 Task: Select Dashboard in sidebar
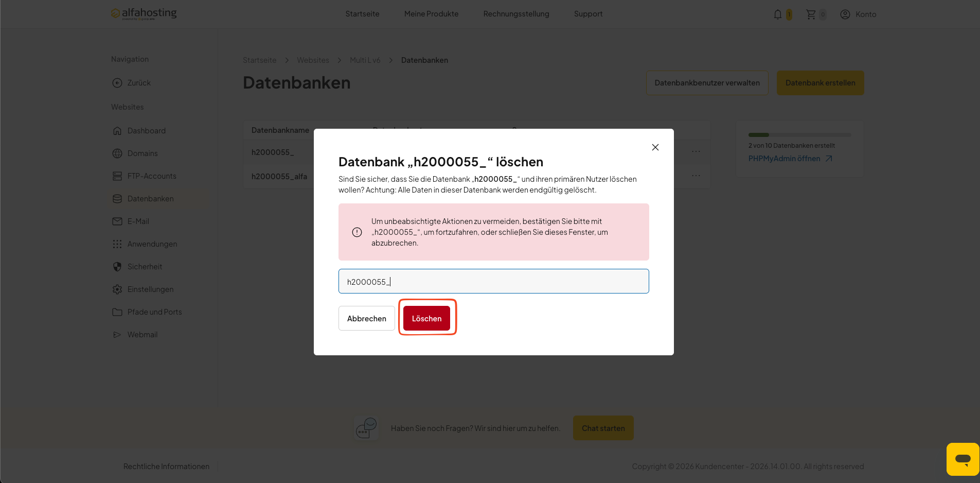click(x=147, y=131)
